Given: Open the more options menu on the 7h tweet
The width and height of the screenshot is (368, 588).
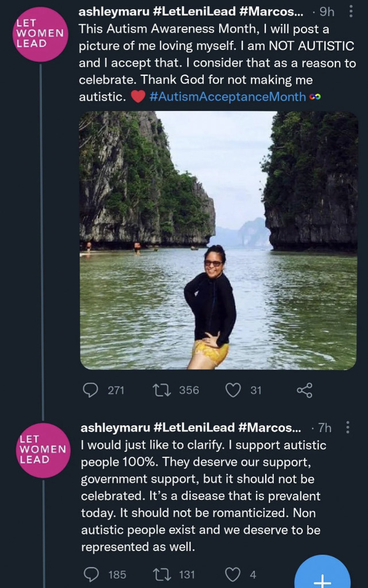Looking at the screenshot, I should point(347,428).
